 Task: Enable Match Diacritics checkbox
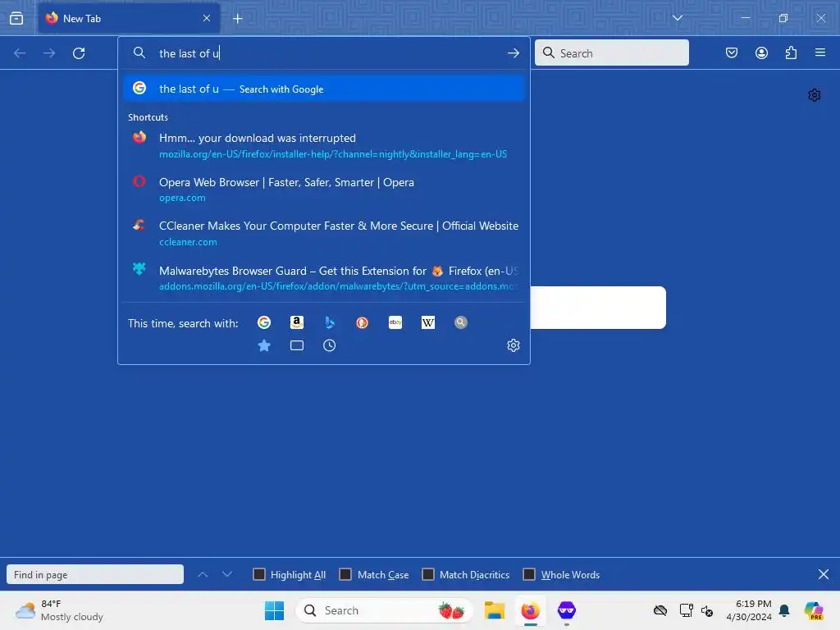tap(428, 575)
